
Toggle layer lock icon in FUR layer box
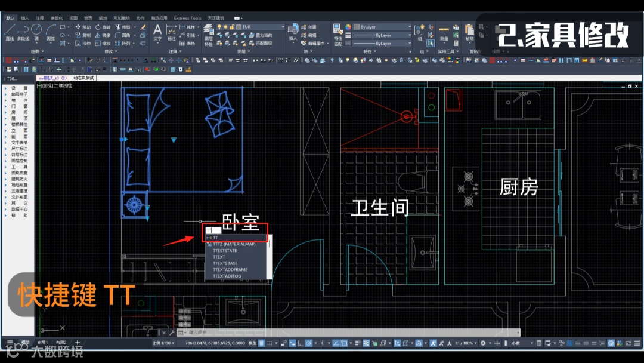[231, 27]
